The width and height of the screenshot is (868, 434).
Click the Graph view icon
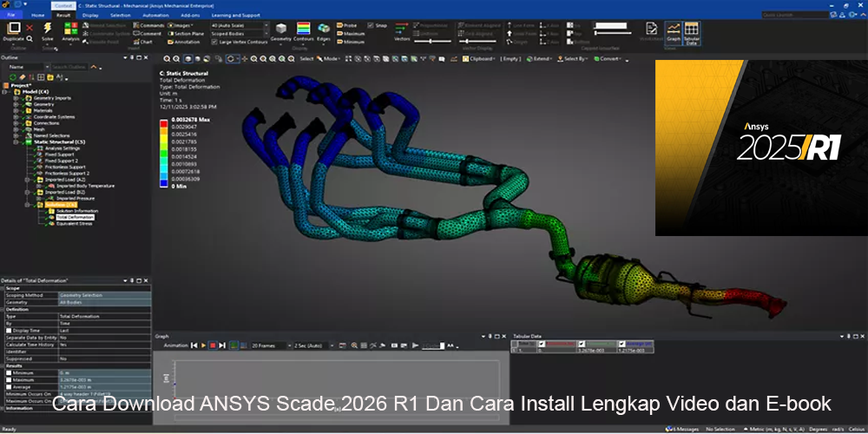[674, 31]
